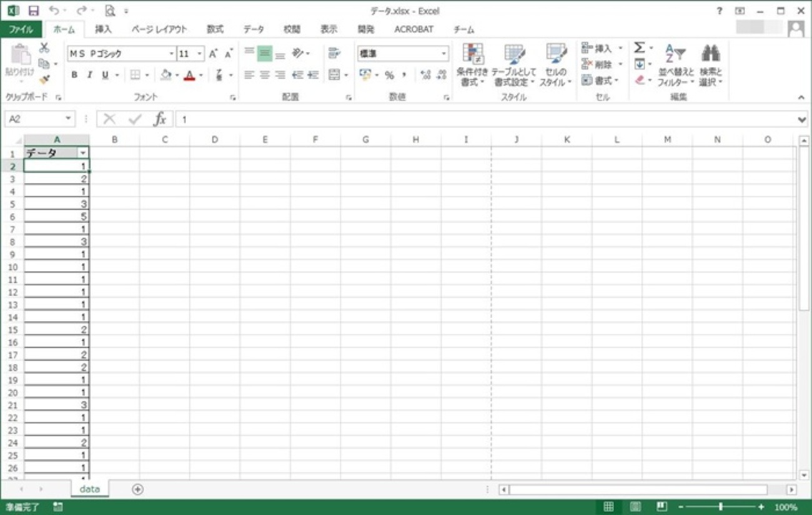Viewport: 812px width, 515px height.
Task: Open the font size dropdown
Action: [200, 54]
